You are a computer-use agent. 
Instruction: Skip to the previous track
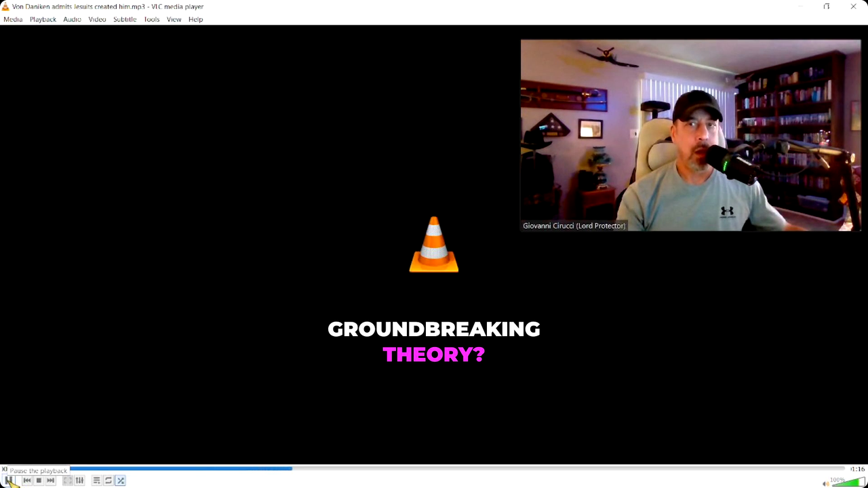pos(27,481)
